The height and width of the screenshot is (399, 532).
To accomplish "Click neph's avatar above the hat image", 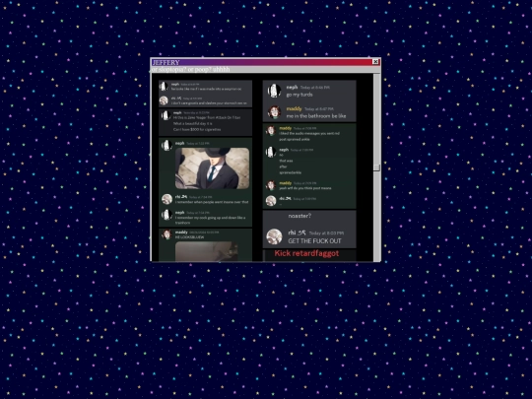I will (x=166, y=145).
